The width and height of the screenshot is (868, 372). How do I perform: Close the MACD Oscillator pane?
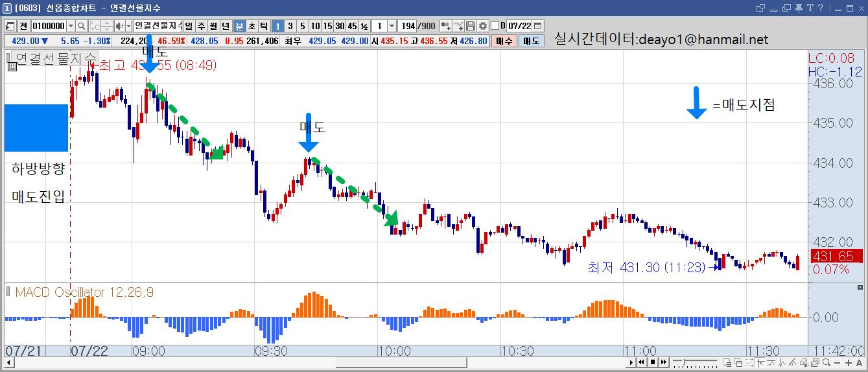(861, 287)
